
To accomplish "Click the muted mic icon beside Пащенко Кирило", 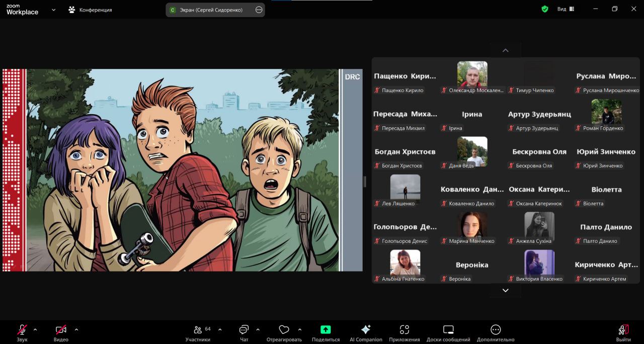I will [x=377, y=91].
